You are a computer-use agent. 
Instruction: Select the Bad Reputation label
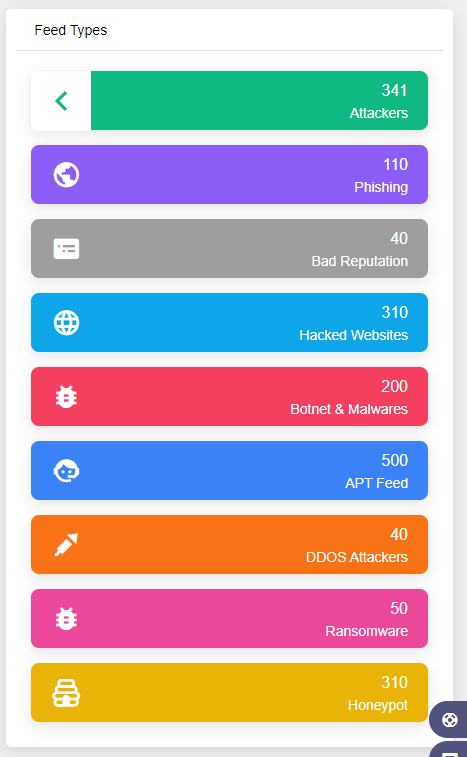pos(360,261)
